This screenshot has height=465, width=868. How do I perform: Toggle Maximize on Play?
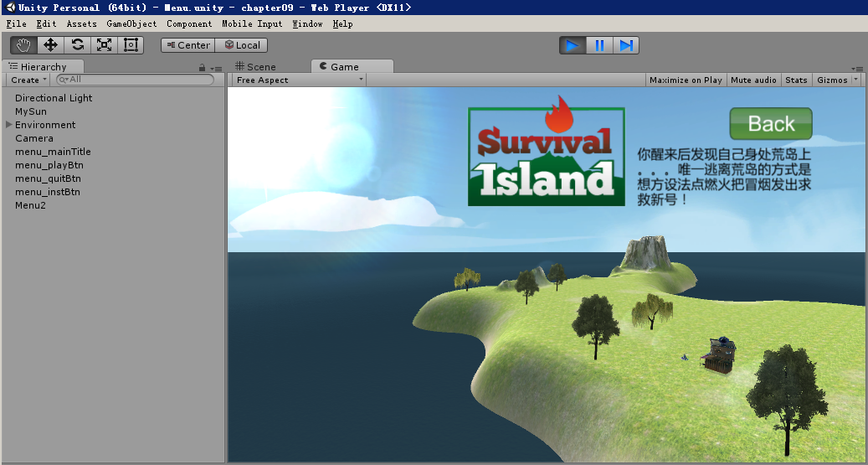click(x=686, y=80)
